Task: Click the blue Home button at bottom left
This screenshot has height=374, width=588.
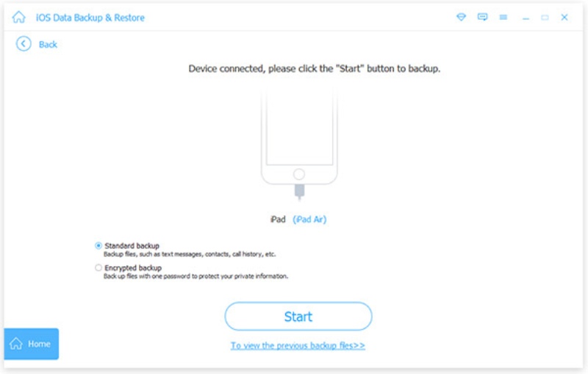Action: (x=32, y=344)
